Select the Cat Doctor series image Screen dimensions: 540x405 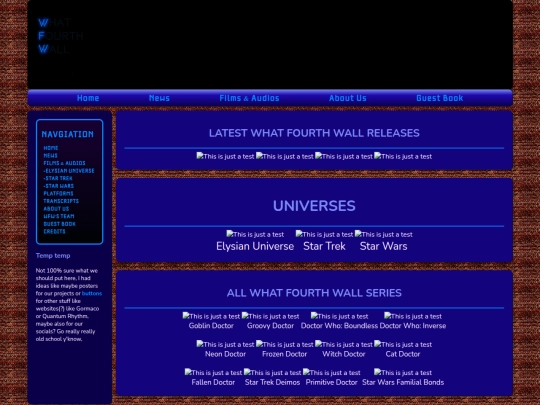pos(403,344)
